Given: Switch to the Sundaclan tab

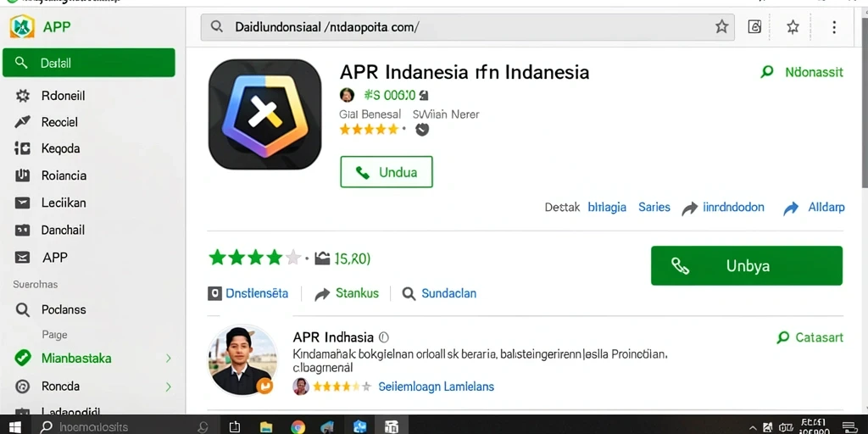Looking at the screenshot, I should coord(440,293).
